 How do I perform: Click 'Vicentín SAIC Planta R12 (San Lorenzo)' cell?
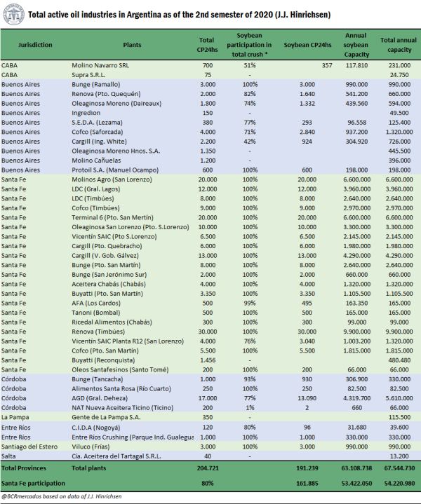(128, 341)
